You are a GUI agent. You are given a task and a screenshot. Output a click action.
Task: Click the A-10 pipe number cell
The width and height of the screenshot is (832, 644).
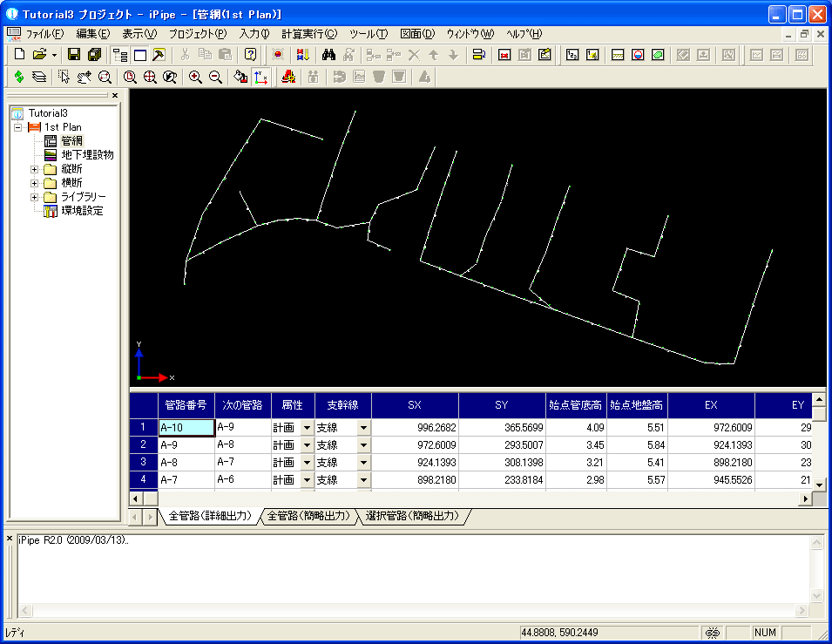186,428
